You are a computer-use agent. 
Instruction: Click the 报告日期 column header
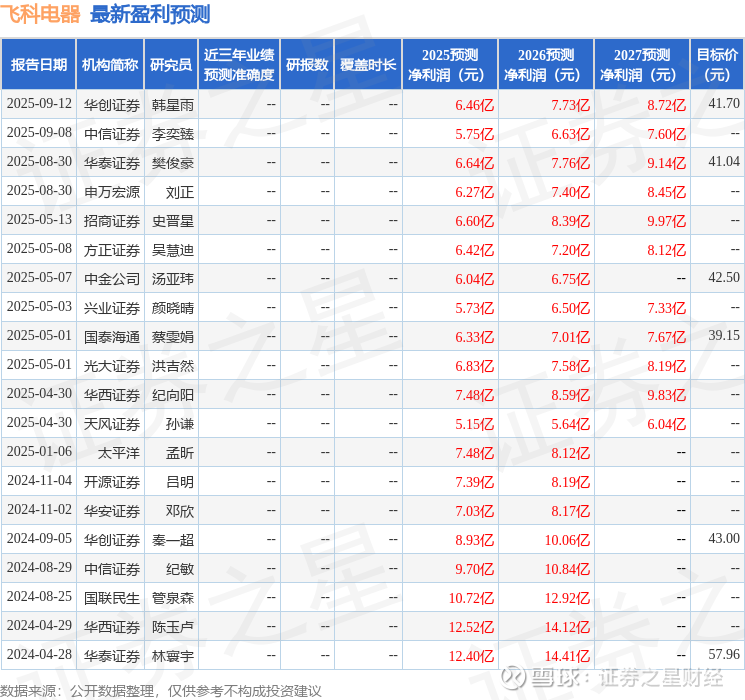click(x=38, y=65)
